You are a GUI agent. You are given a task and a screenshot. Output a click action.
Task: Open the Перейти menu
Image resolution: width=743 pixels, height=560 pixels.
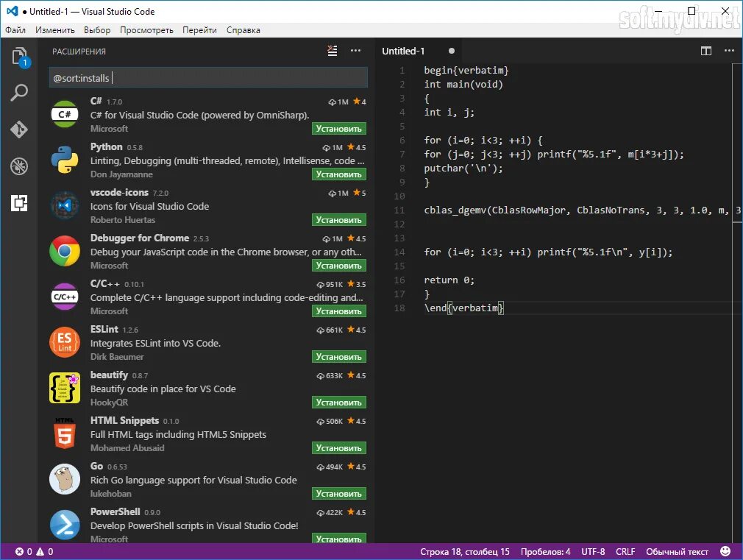199,30
